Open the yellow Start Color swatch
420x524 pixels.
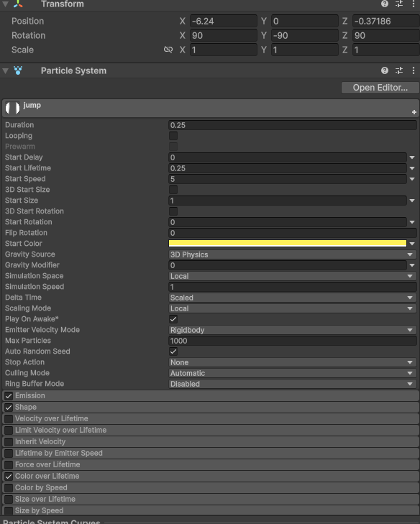(288, 243)
